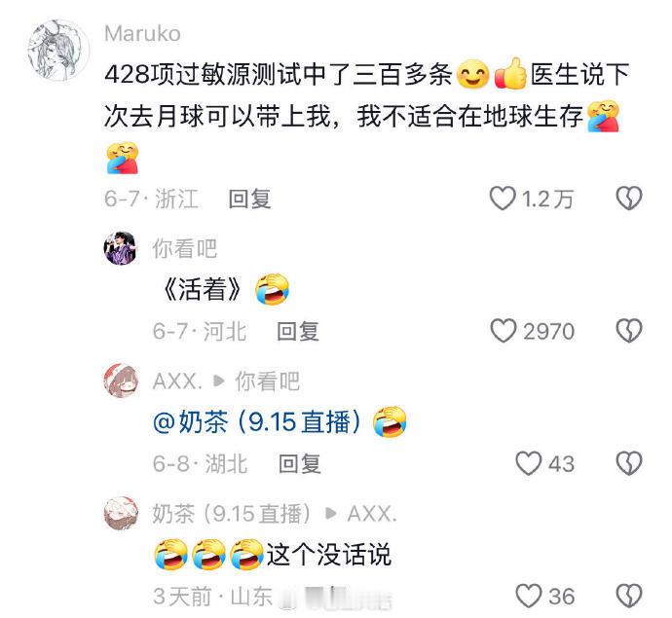Image resolution: width=672 pixels, height=618 pixels.
Task: Open the Maruko username
Action: pos(142,34)
